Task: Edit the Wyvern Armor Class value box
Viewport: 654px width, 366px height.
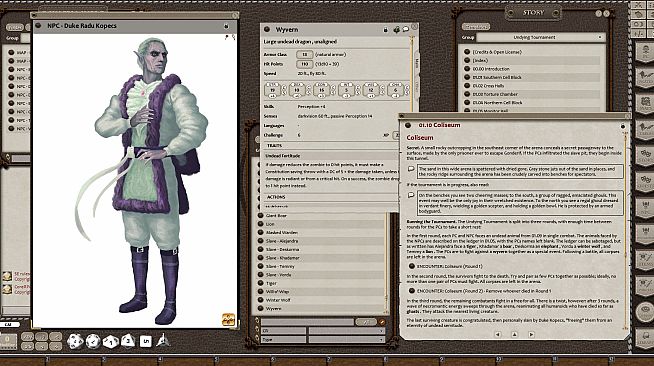Action: pos(304,55)
